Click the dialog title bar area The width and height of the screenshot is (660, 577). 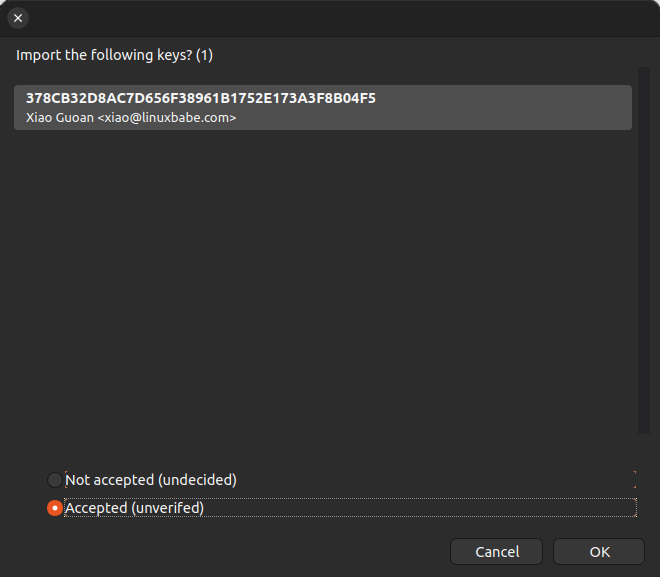[x=330, y=18]
